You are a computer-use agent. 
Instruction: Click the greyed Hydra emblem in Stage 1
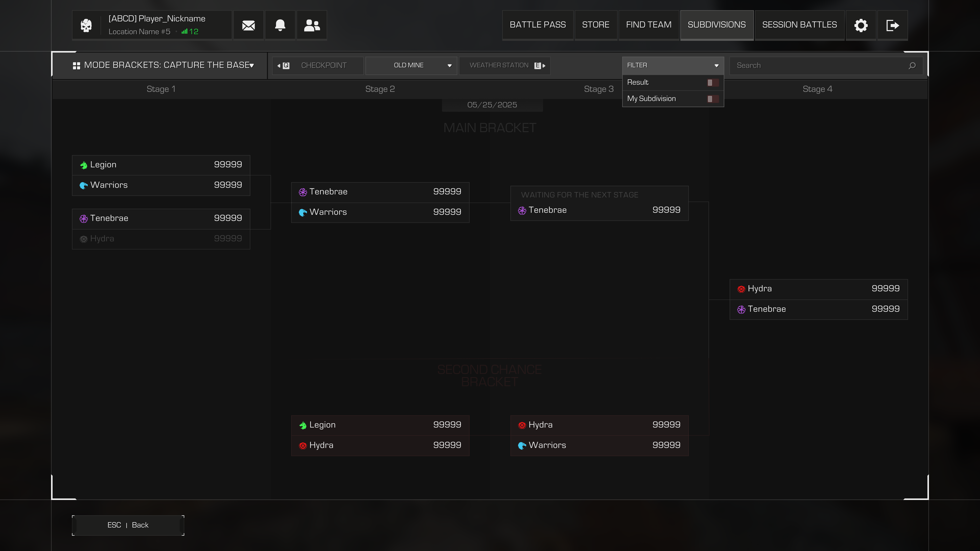click(84, 239)
